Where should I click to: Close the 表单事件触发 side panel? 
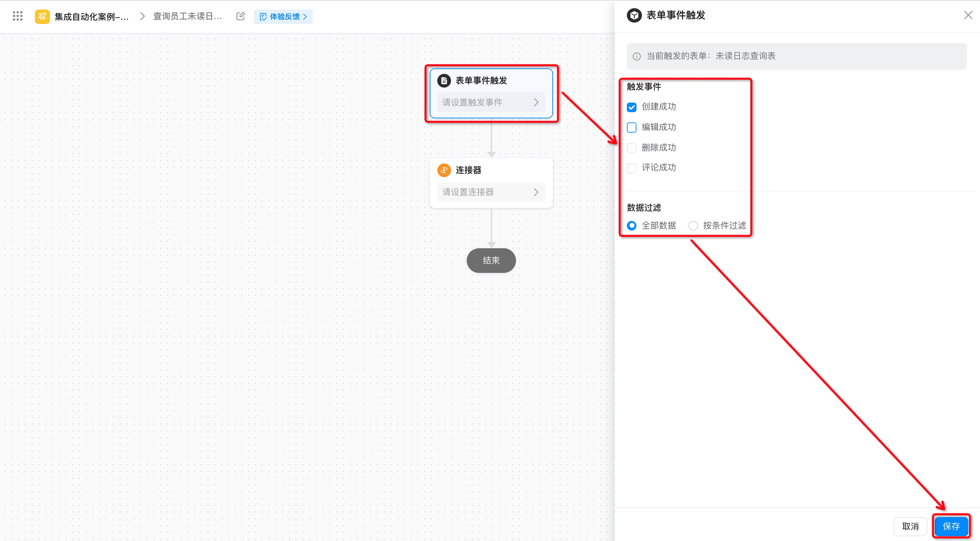pos(968,15)
